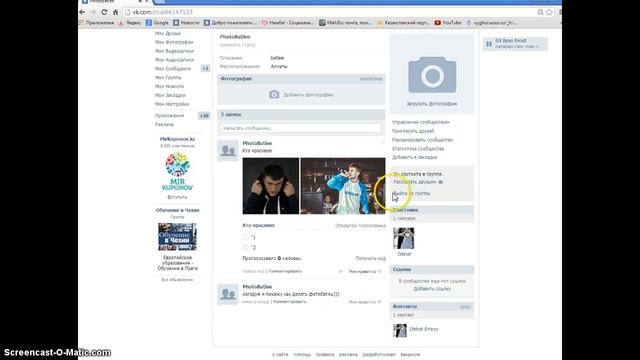Click Пригласить друзей link
640x360 pixels.
(x=413, y=131)
